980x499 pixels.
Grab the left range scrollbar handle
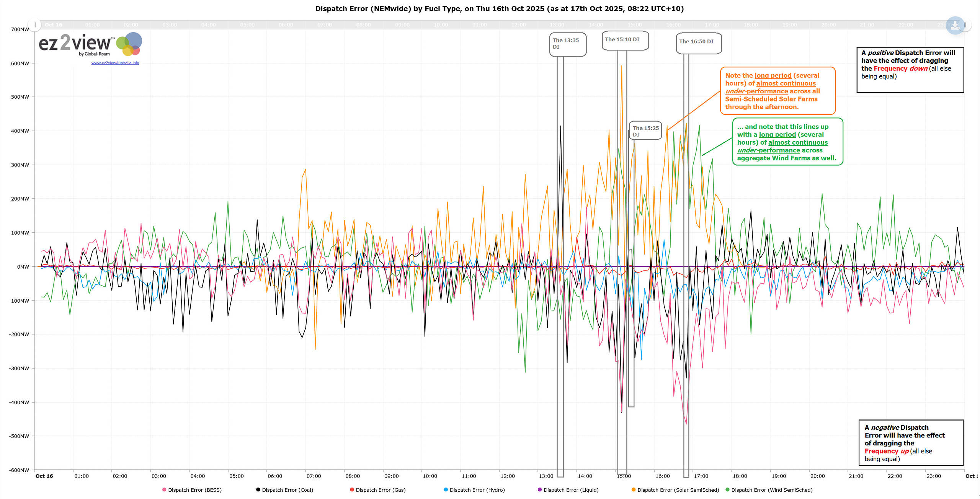[34, 25]
